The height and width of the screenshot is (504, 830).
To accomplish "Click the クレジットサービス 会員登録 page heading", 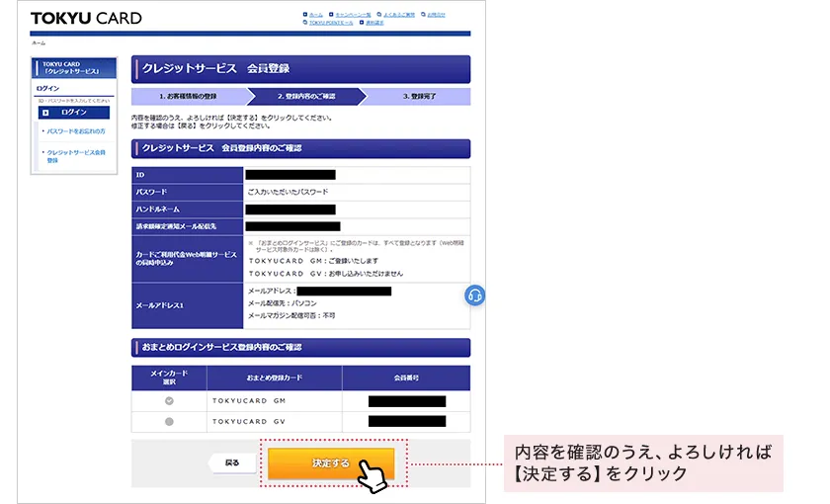I will [300, 69].
